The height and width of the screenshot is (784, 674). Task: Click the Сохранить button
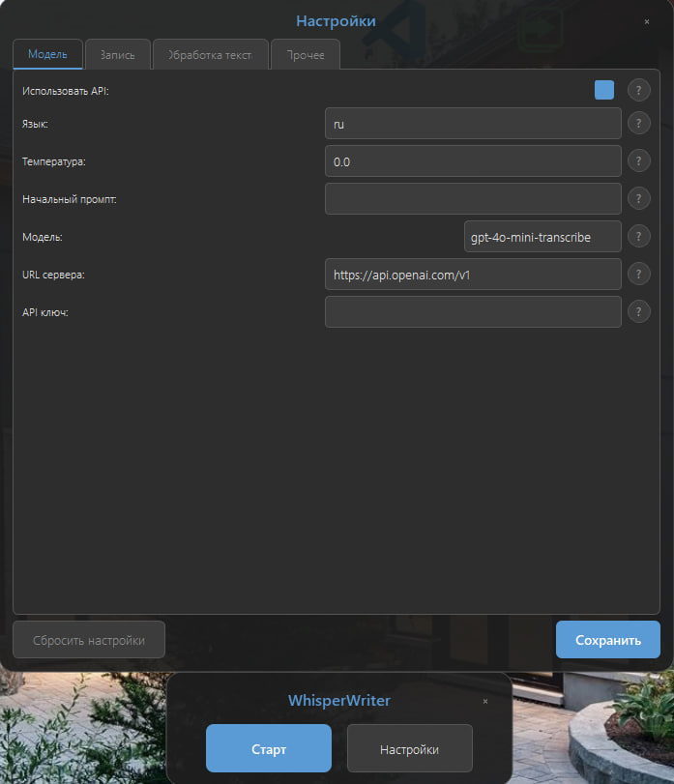coord(607,640)
